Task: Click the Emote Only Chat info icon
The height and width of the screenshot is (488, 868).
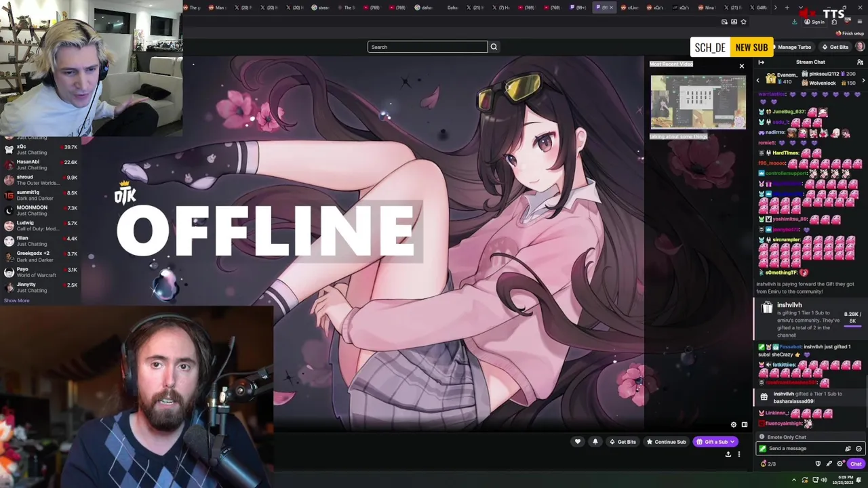Action: point(762,437)
